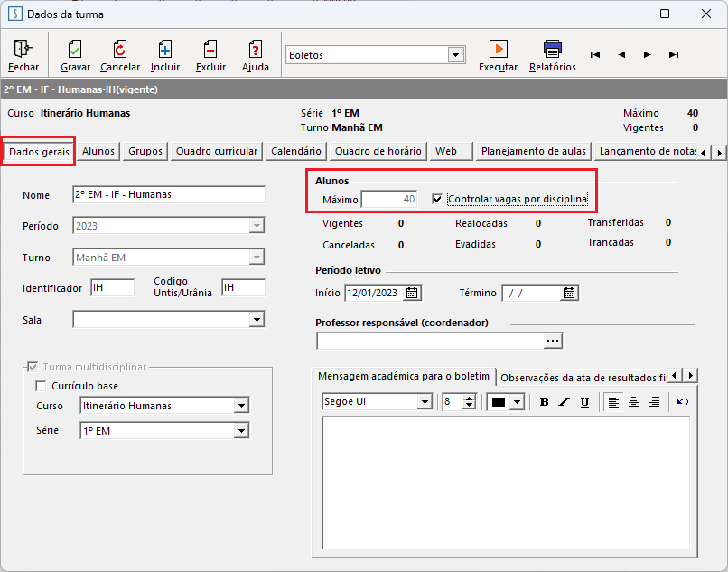Open the Sala dropdown
Viewport: 728px width, 572px height.
click(257, 320)
